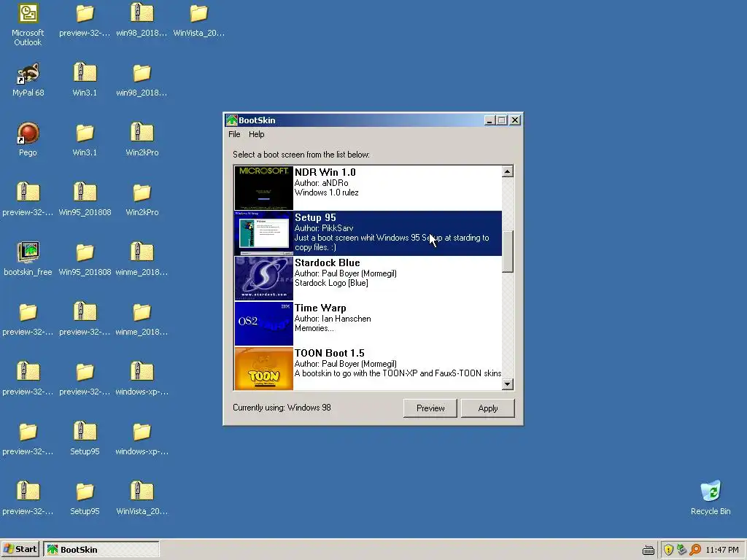Select the TOON Boot 1.5 thumbnail

tap(263, 368)
